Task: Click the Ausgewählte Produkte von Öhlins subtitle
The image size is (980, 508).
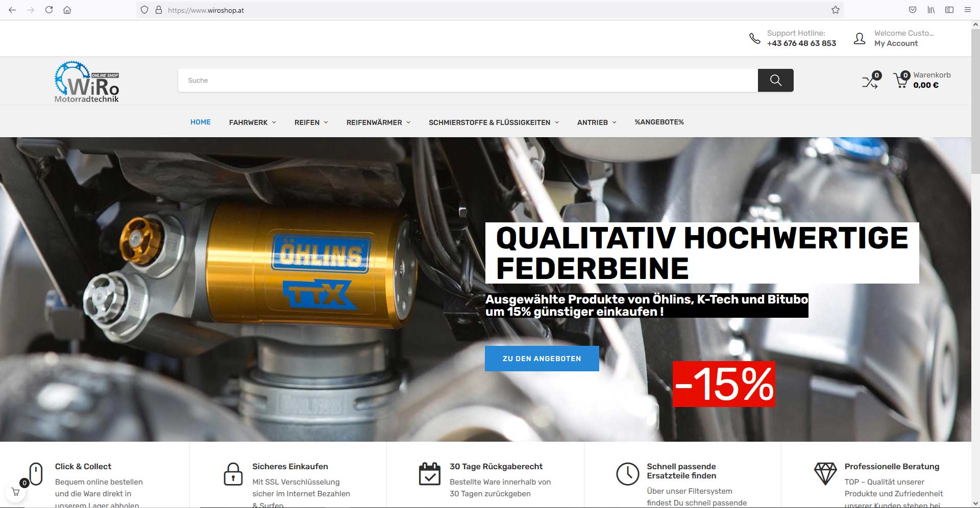Action: (647, 306)
